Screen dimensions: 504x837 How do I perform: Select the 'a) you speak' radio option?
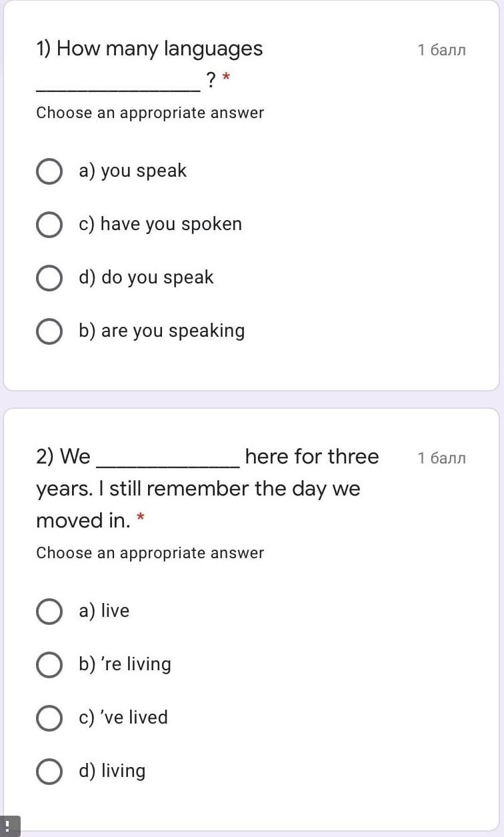point(49,171)
